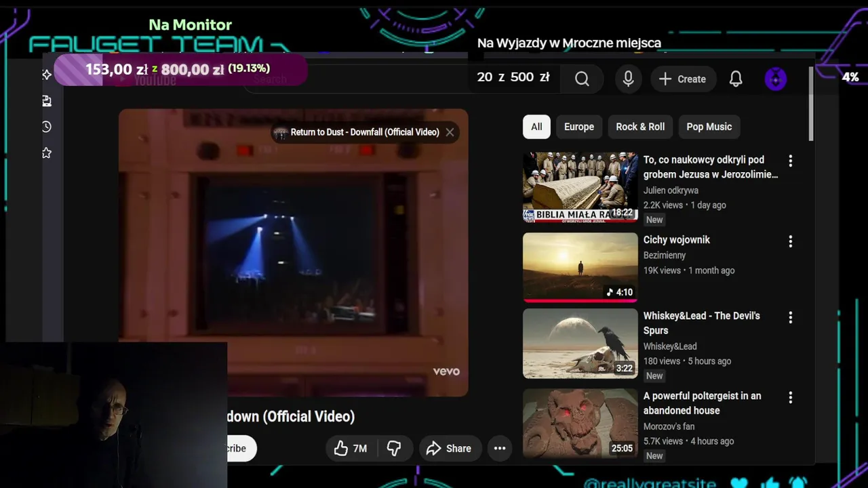The height and width of the screenshot is (488, 868).
Task: Dislike the video
Action: tap(394, 448)
